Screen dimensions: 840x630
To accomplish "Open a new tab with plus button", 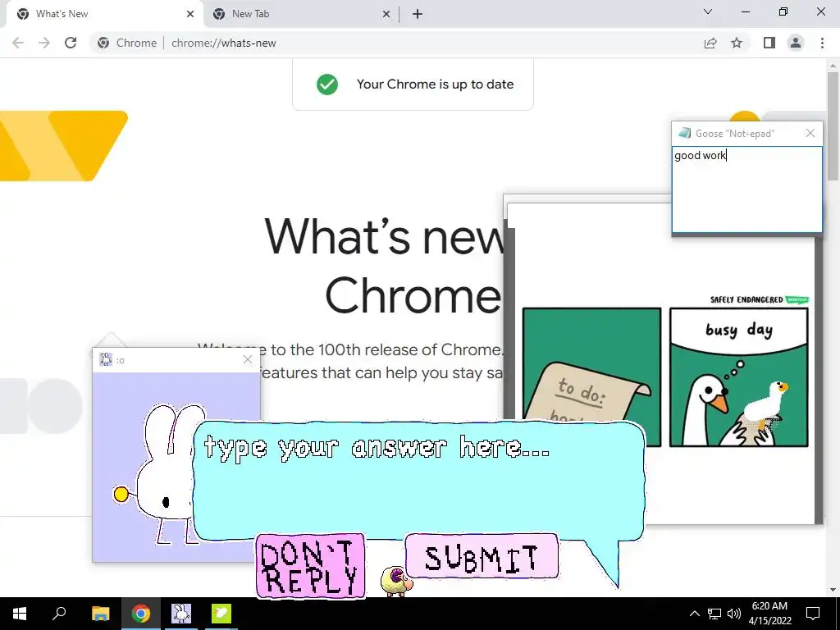I will 418,14.
